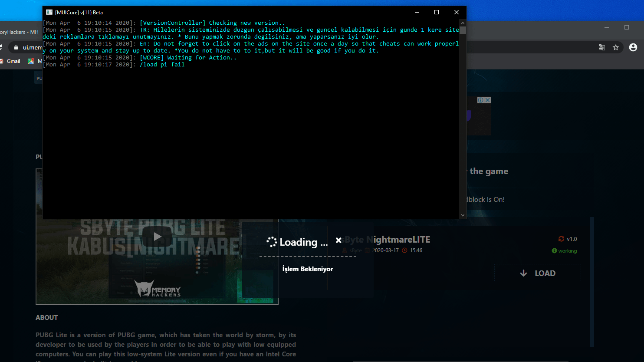Click the Memory Hackers logo in the video thumbnail
This screenshot has width=644, height=362.
tap(157, 289)
